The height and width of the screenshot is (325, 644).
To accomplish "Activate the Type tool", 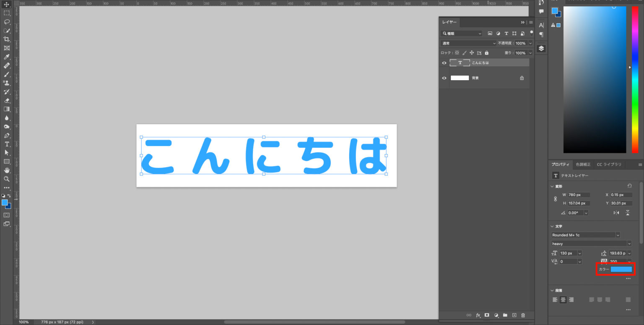I will point(6,144).
